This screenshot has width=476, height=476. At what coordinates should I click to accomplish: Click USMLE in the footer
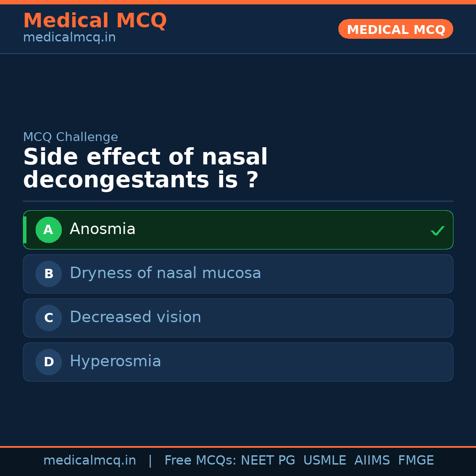coord(324,461)
